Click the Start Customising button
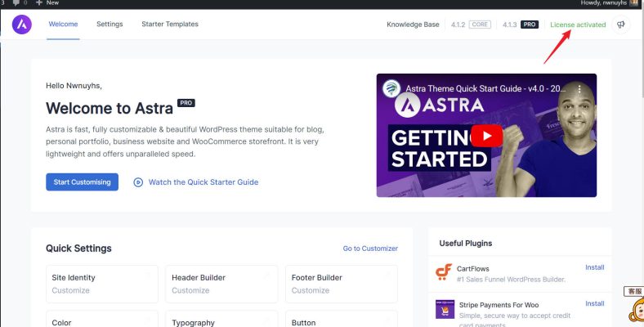Viewport: 644px width, 327px height. pos(83,182)
